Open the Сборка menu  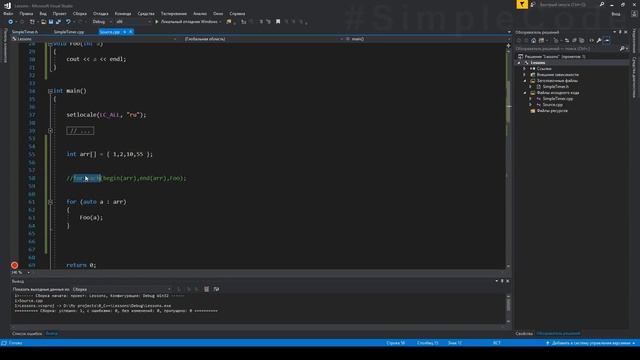[x=80, y=13]
